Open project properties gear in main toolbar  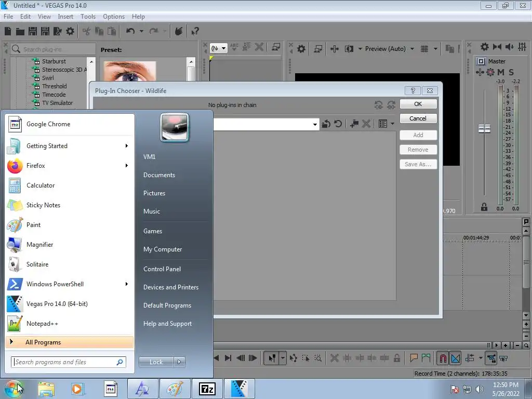click(70, 31)
